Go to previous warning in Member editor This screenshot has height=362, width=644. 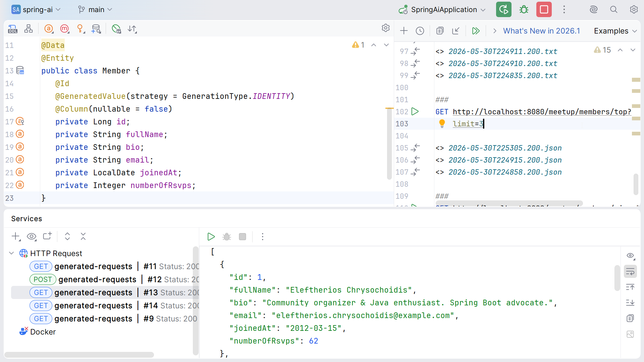[374, 45]
